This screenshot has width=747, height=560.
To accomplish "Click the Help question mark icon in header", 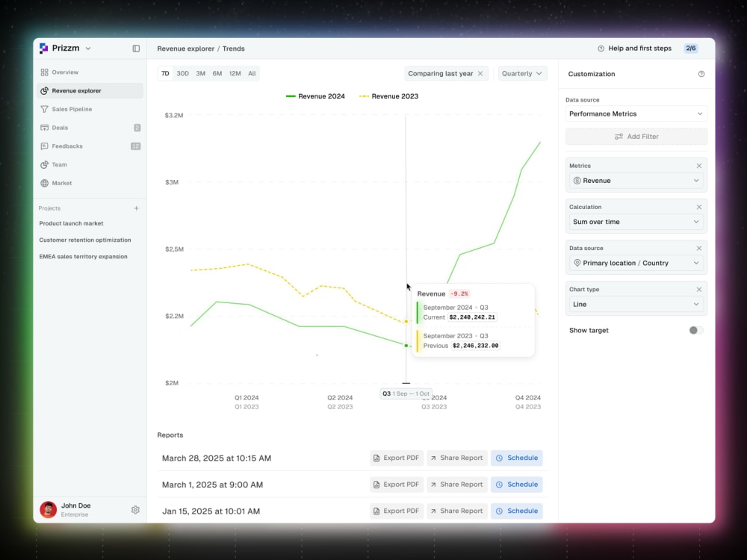I will point(601,49).
